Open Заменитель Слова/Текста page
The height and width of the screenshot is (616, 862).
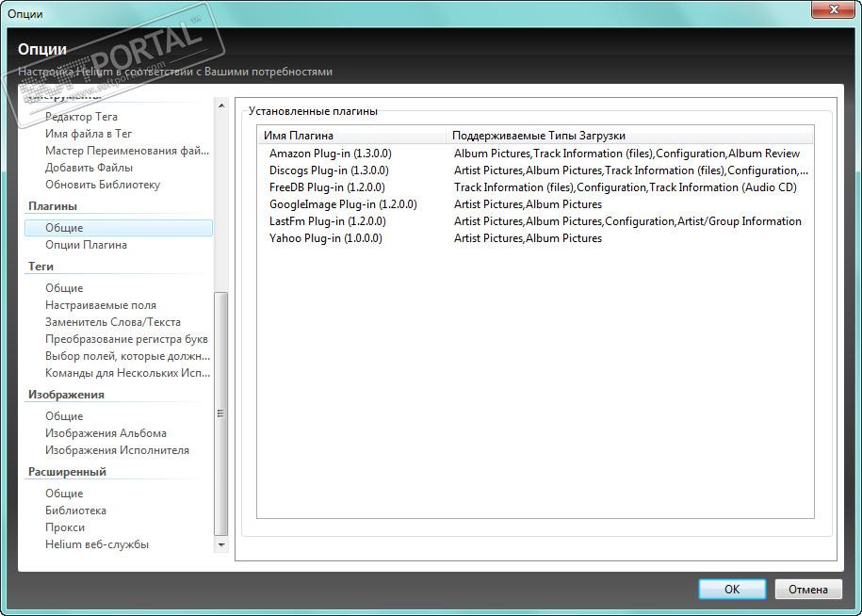tap(113, 322)
